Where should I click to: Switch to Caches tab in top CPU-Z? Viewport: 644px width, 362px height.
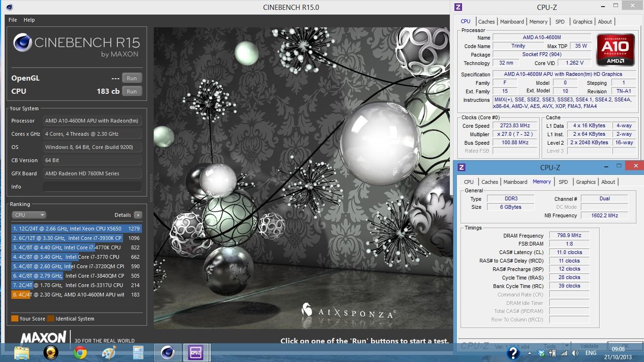pos(487,22)
